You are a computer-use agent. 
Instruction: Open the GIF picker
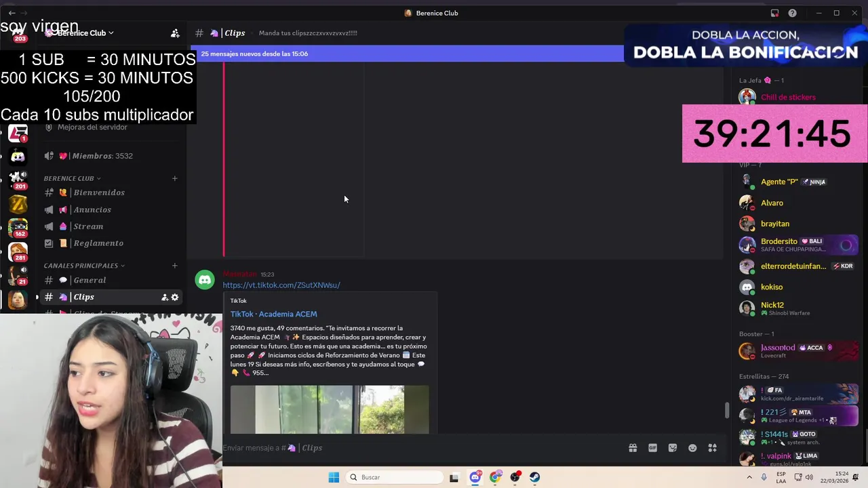652,448
